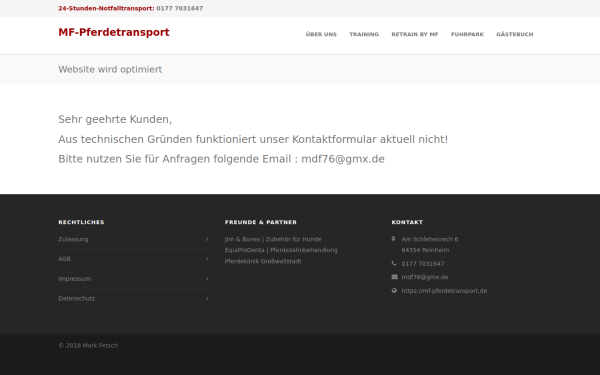
Task: Click the address Am Schlehenrech 6
Action: click(430, 239)
